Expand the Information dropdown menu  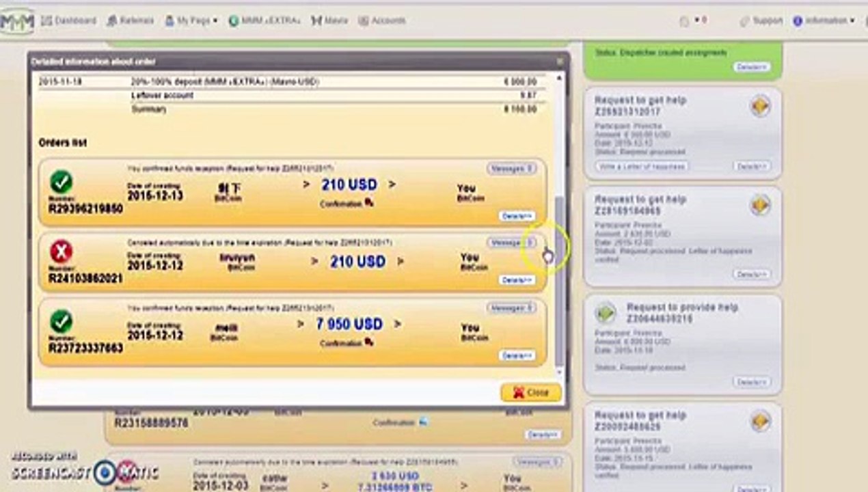[x=824, y=21]
